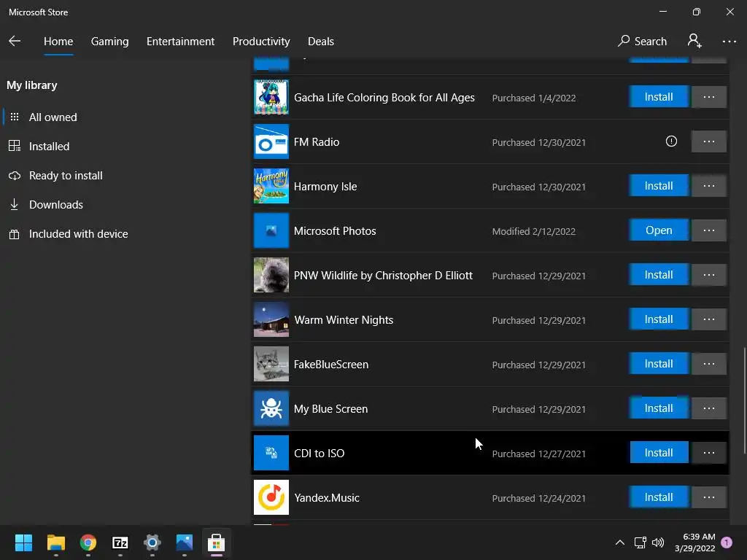Select the Downloads arrow icon
Viewport: 747px width, 560px height.
[x=15, y=205]
